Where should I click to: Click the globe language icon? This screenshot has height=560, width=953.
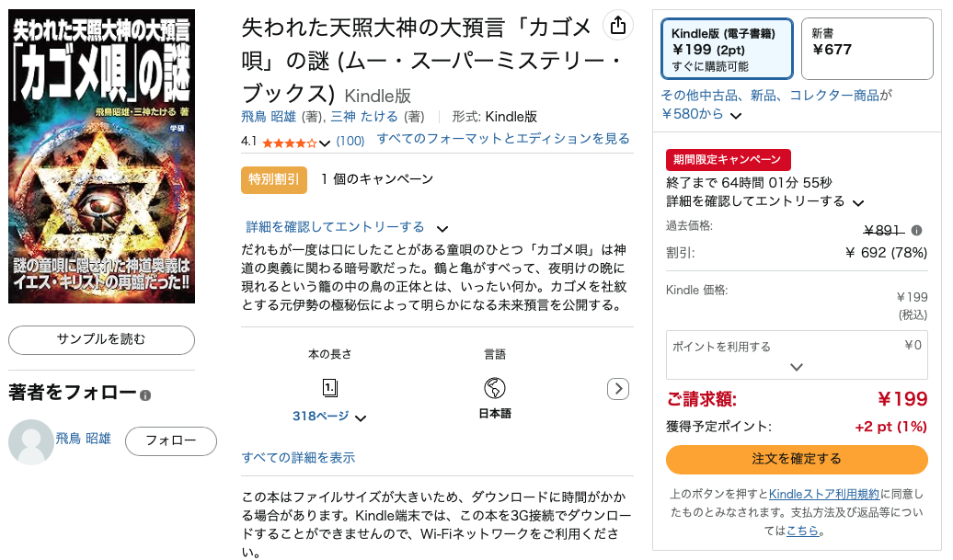[x=495, y=387]
